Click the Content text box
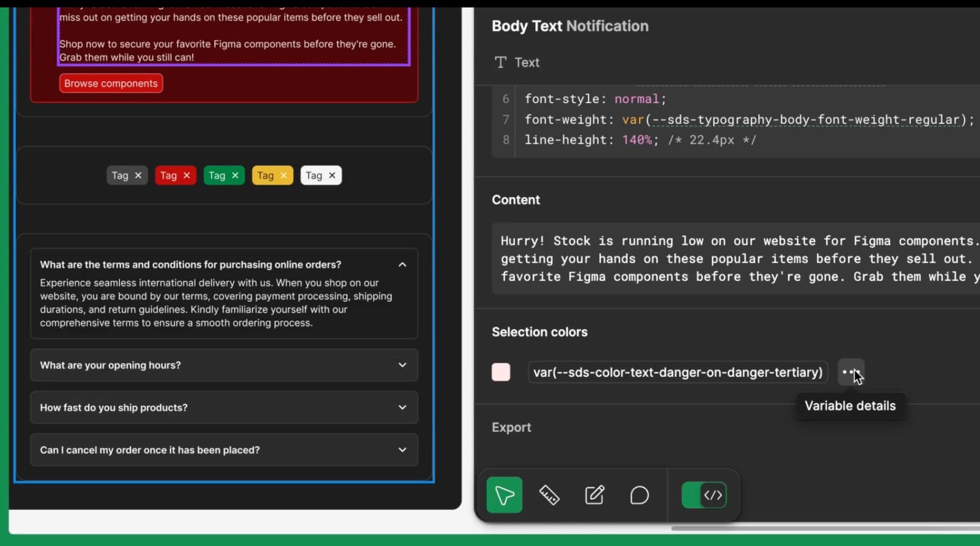This screenshot has width=980, height=546. (736, 259)
